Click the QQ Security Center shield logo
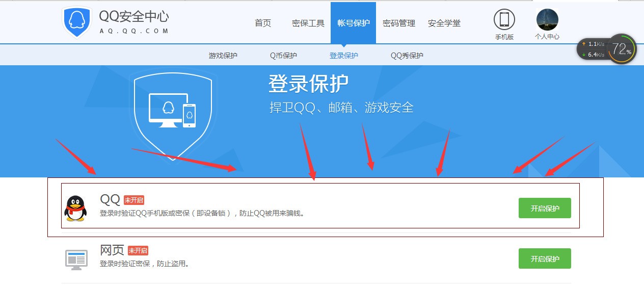The height and width of the screenshot is (285, 644). (x=77, y=22)
